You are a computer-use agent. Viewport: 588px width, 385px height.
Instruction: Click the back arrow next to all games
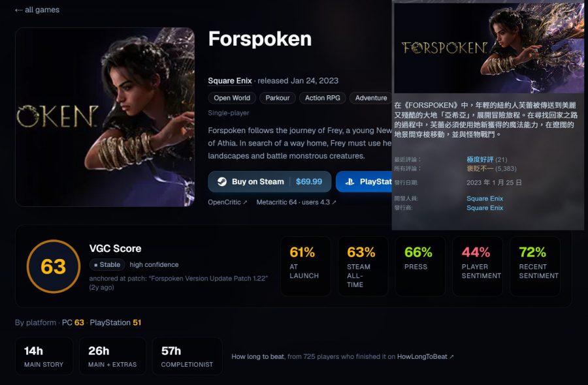18,10
